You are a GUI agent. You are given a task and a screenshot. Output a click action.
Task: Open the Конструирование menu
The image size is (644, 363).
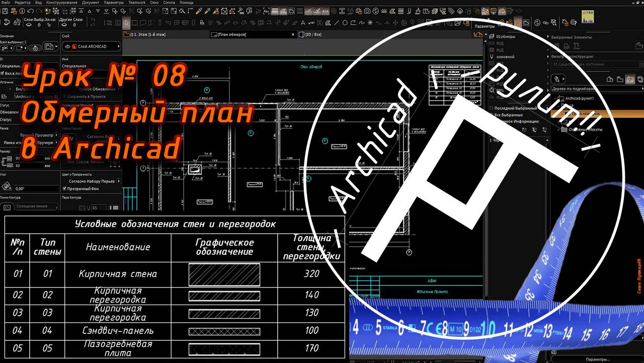(x=61, y=3)
